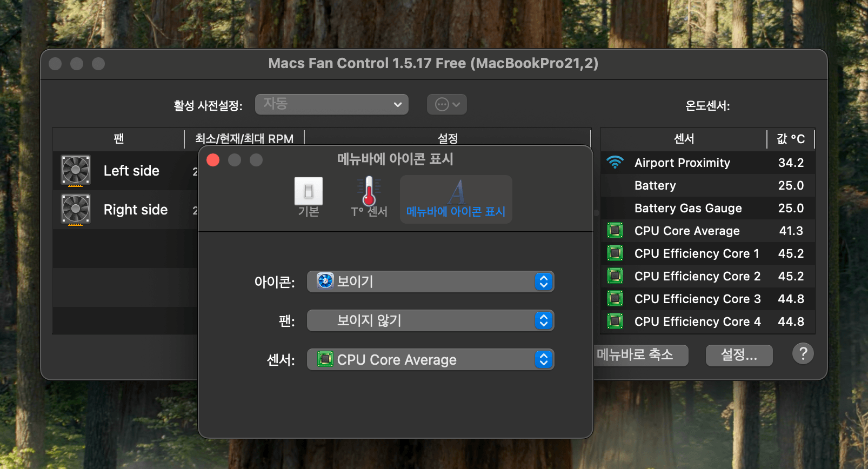
Task: Select the 메뉴바에 아이콘 표시 tab
Action: [456, 199]
